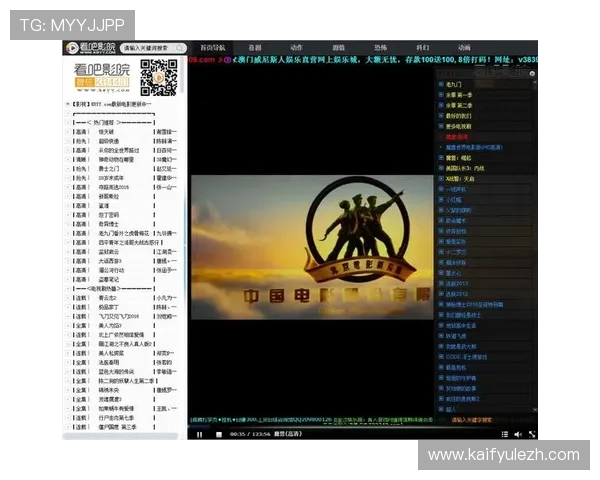Screen dimensions: 600x480
Task: Open 行尸走肉第七季 in the TV list
Action: tap(116, 418)
